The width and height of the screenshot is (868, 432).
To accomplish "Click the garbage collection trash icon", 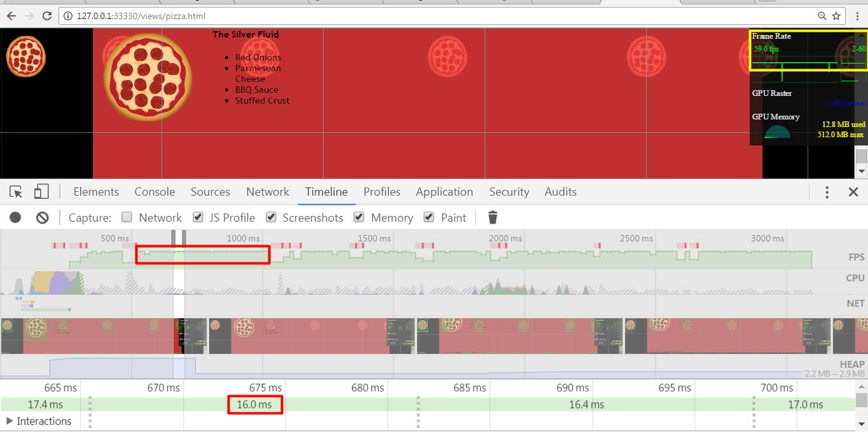I will [493, 218].
